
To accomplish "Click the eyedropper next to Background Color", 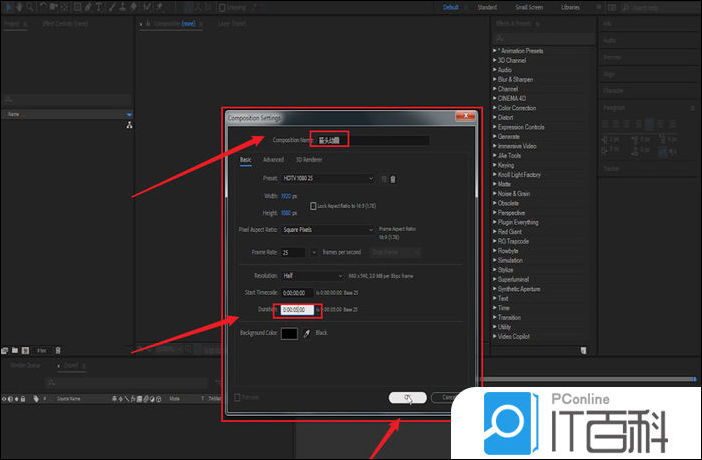I will [307, 332].
